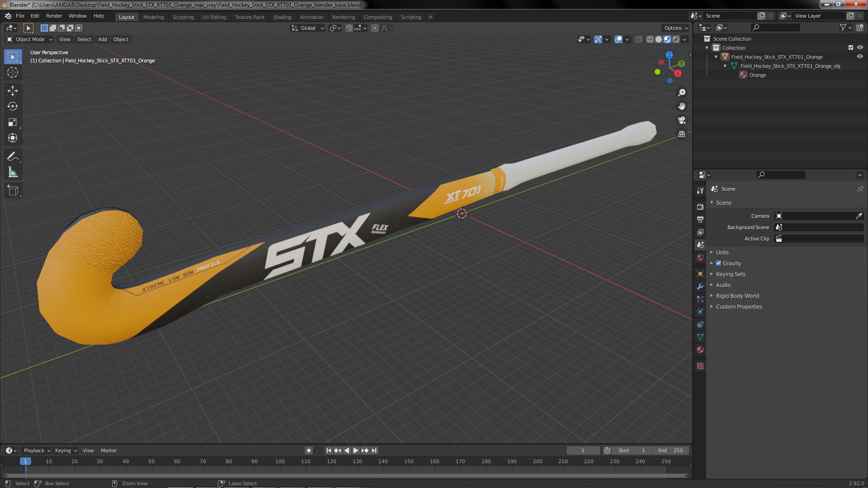Click the pan hand viewport icon
Viewport: 868px width, 488px height.
coord(681,106)
